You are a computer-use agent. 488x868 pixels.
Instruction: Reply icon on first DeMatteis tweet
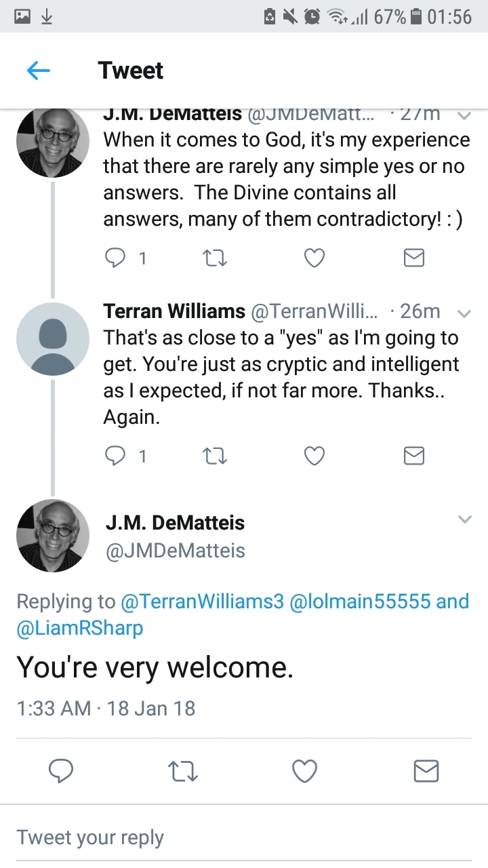(115, 258)
